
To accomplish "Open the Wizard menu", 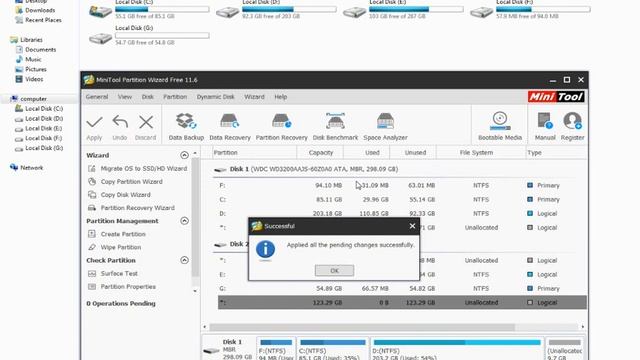I will pos(254,97).
